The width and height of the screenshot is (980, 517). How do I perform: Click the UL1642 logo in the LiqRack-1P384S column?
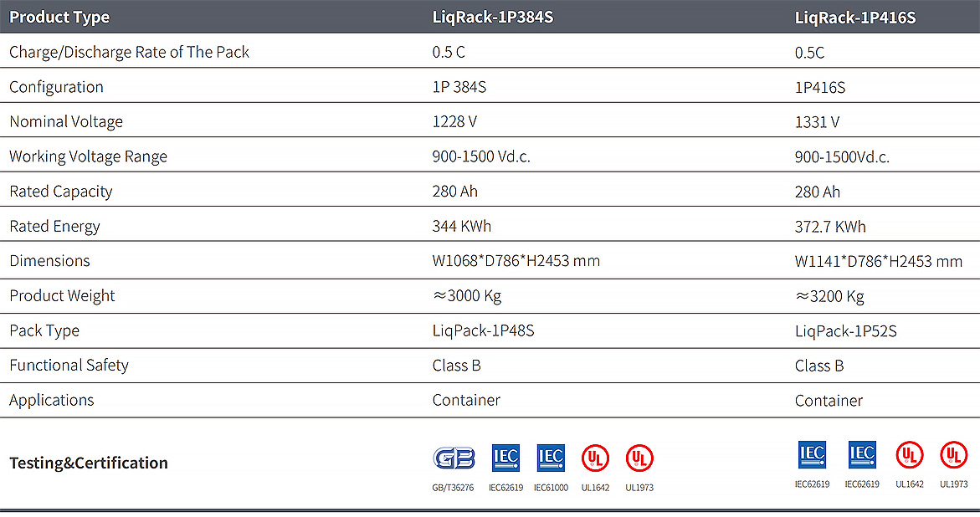pyautogui.click(x=595, y=458)
